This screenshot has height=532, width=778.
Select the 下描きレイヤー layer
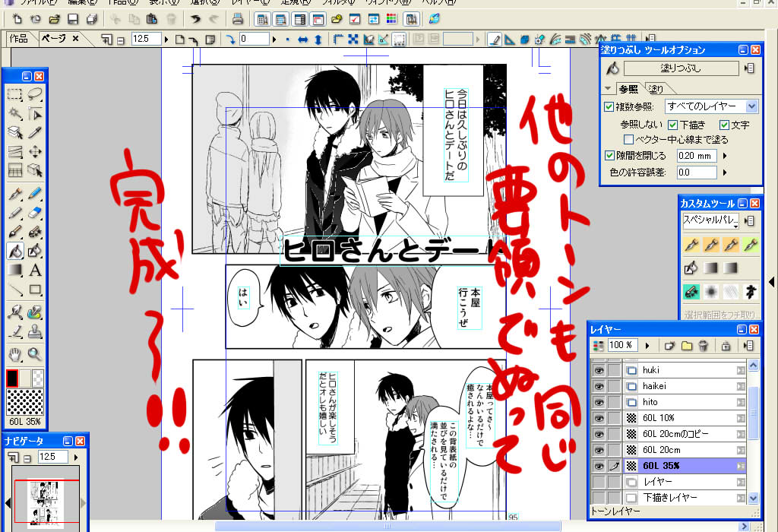point(685,497)
